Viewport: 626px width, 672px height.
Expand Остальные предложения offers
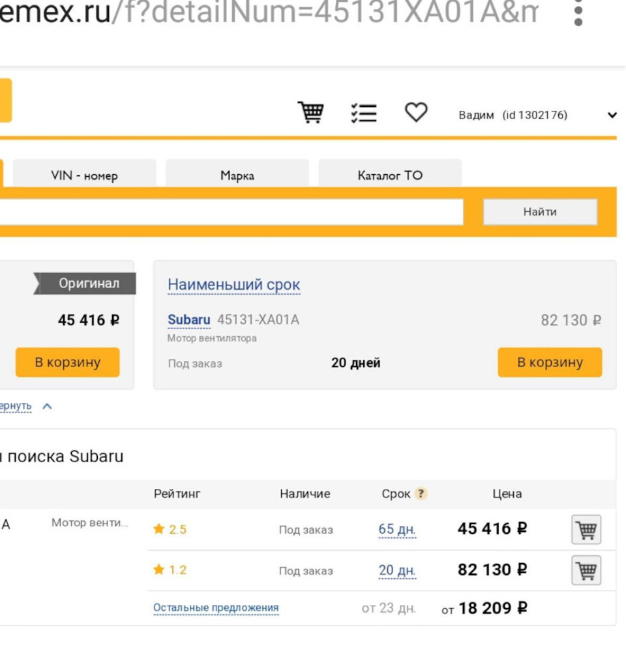[x=216, y=608]
